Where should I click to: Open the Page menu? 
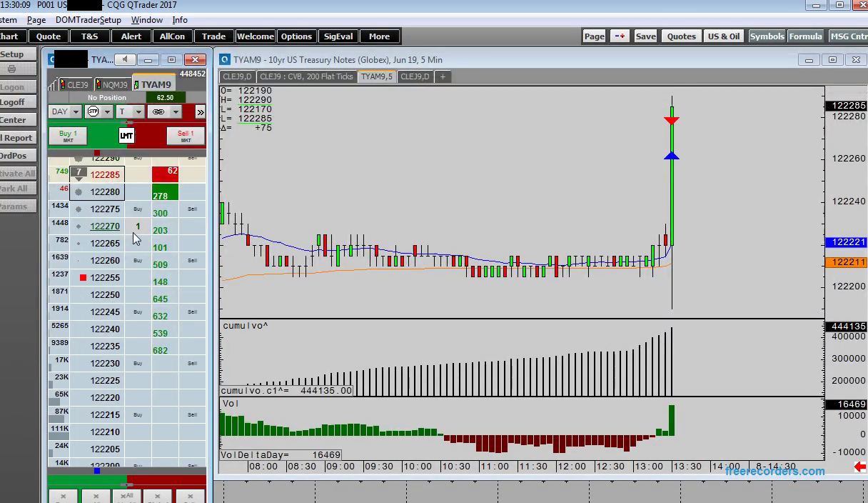click(x=36, y=20)
